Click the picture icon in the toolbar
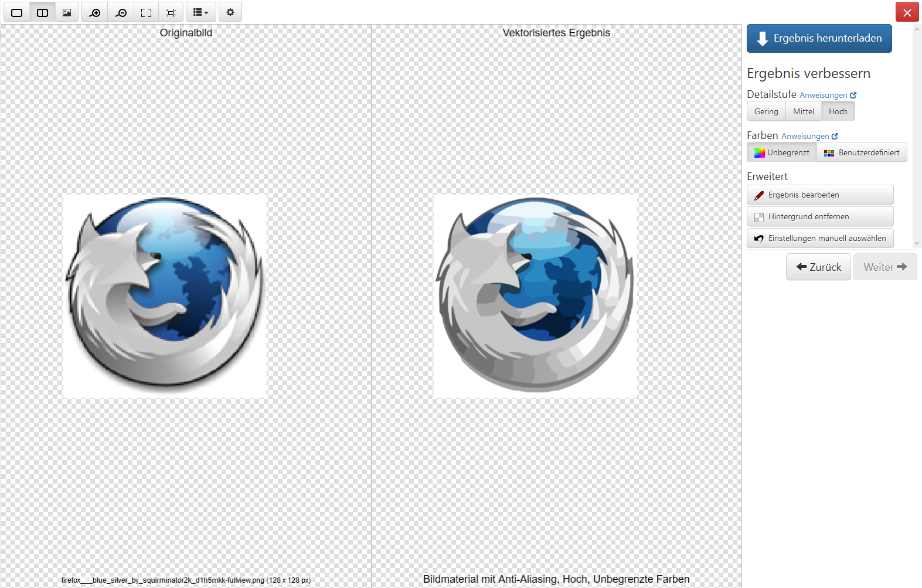The height and width of the screenshot is (588, 922). 67,12
